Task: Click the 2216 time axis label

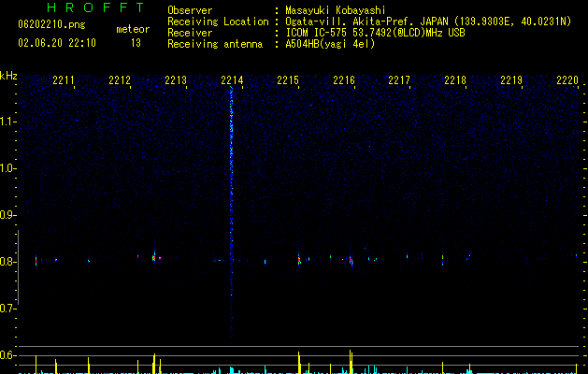Action: coord(343,79)
